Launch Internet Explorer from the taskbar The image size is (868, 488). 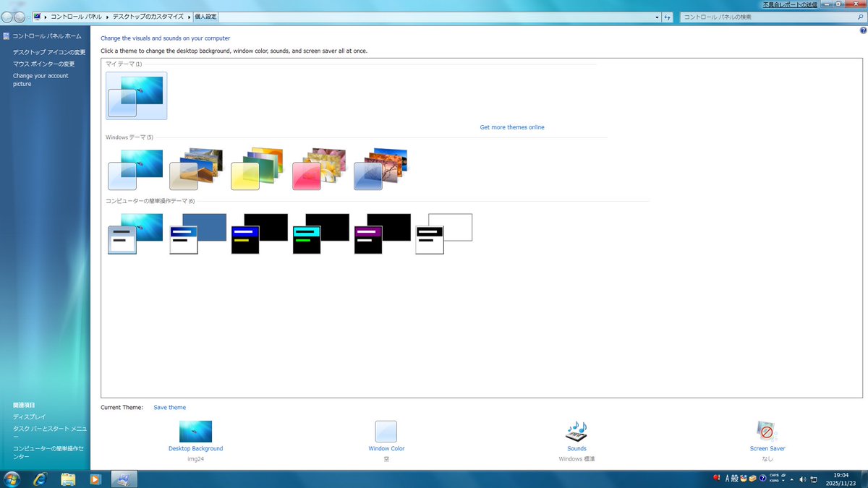point(41,479)
